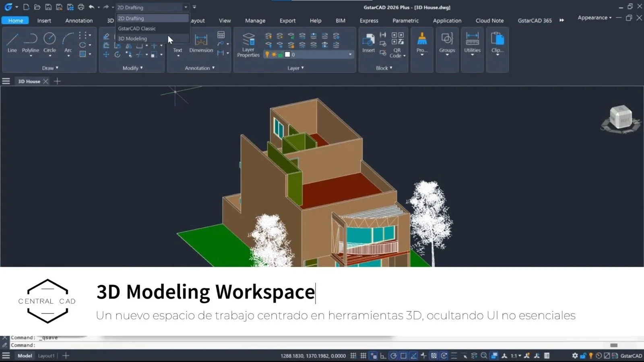
Task: Click the Undo arrow
Action: click(91, 7)
